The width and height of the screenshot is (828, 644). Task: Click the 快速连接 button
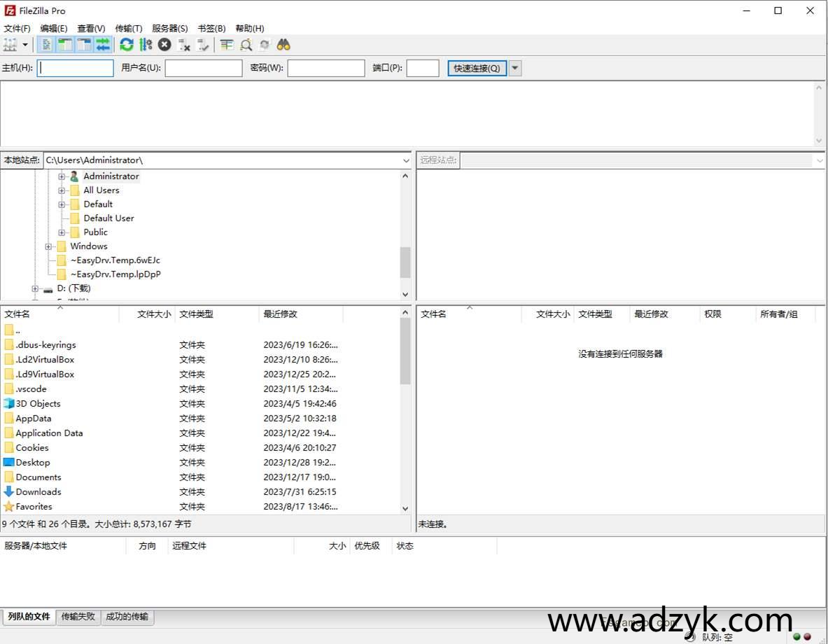coord(476,68)
